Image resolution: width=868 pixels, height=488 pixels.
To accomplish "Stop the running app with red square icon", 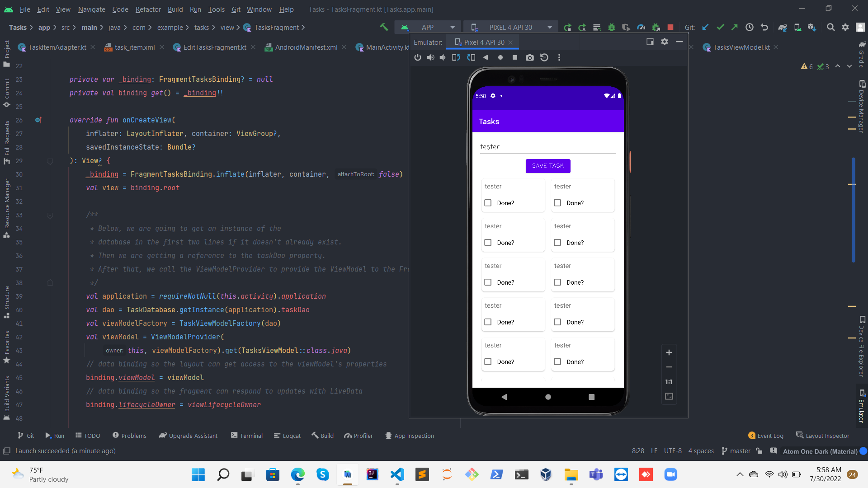I will tap(671, 27).
